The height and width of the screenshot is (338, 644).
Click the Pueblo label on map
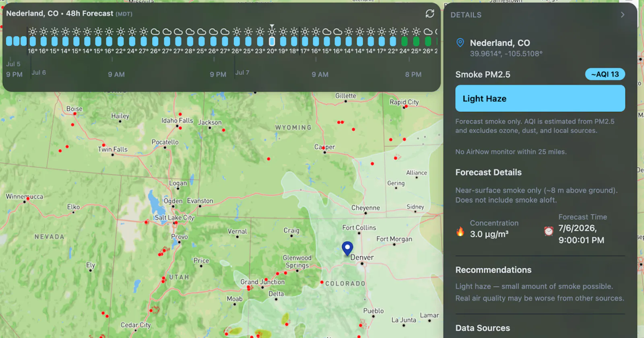(x=374, y=311)
